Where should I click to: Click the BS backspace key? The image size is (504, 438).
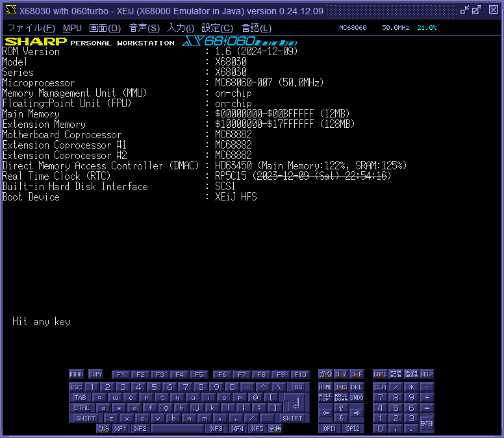coord(298,387)
